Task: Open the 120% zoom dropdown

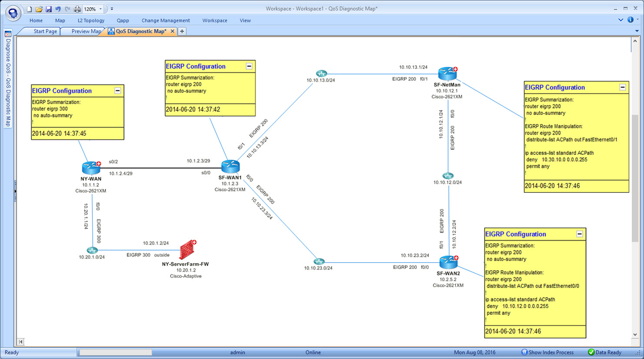Action: click(x=100, y=9)
